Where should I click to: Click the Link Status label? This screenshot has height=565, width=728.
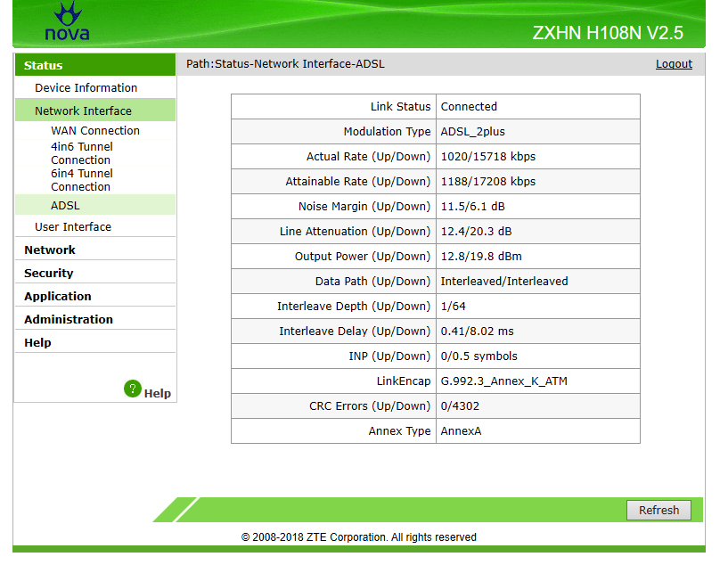coord(401,107)
